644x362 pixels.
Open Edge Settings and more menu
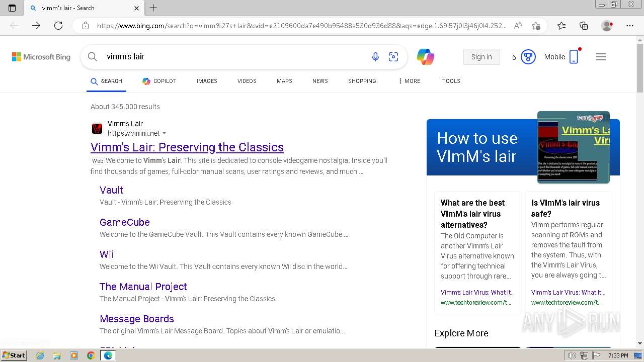(x=630, y=26)
